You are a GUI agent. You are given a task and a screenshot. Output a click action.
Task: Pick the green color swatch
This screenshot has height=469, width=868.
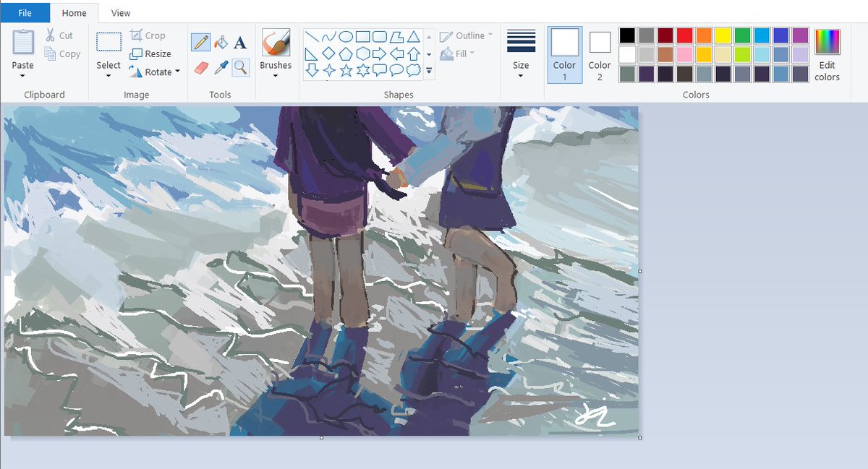pyautogui.click(x=743, y=35)
